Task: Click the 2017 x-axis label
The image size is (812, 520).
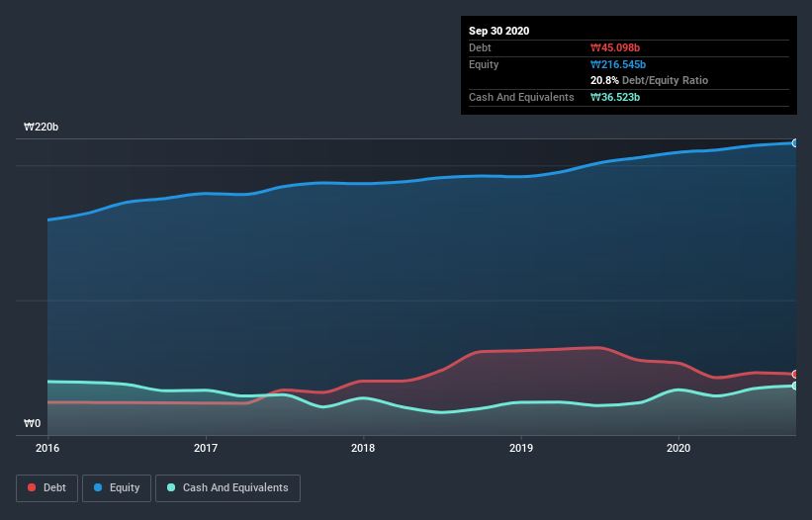Action: pos(206,448)
